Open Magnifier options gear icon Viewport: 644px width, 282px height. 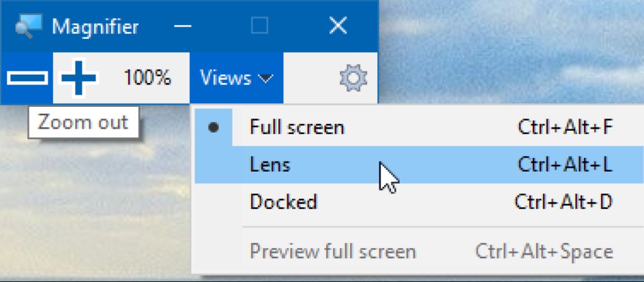click(x=353, y=78)
